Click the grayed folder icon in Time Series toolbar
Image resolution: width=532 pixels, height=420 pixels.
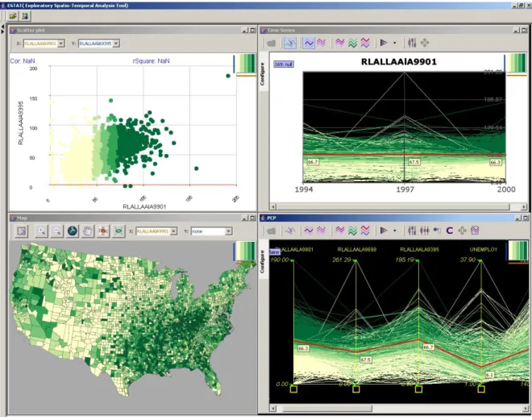(272, 43)
